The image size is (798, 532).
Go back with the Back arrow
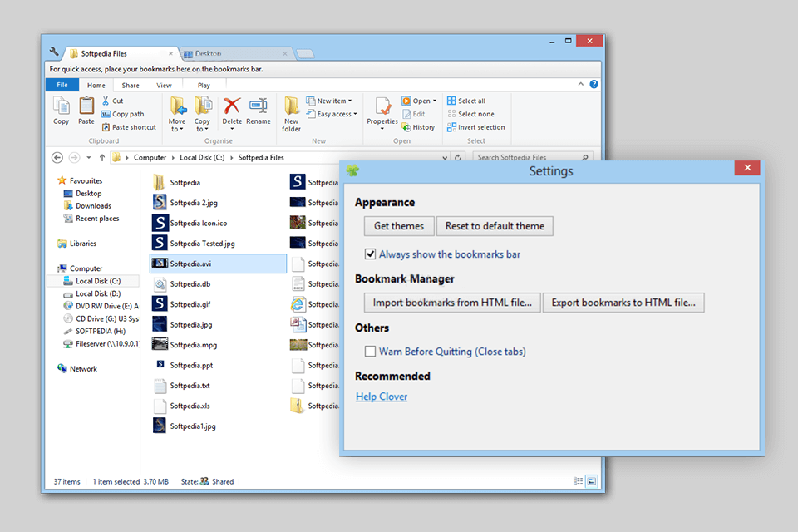tap(57, 158)
